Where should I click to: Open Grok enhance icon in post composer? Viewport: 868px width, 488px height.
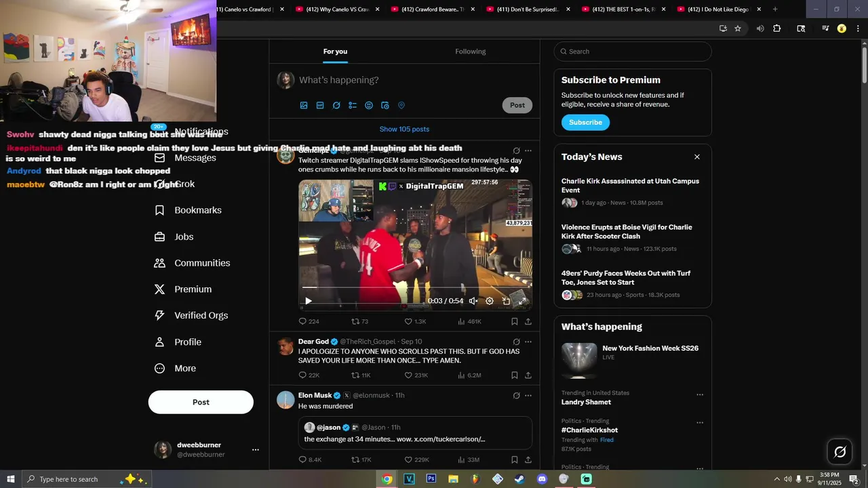coord(336,106)
